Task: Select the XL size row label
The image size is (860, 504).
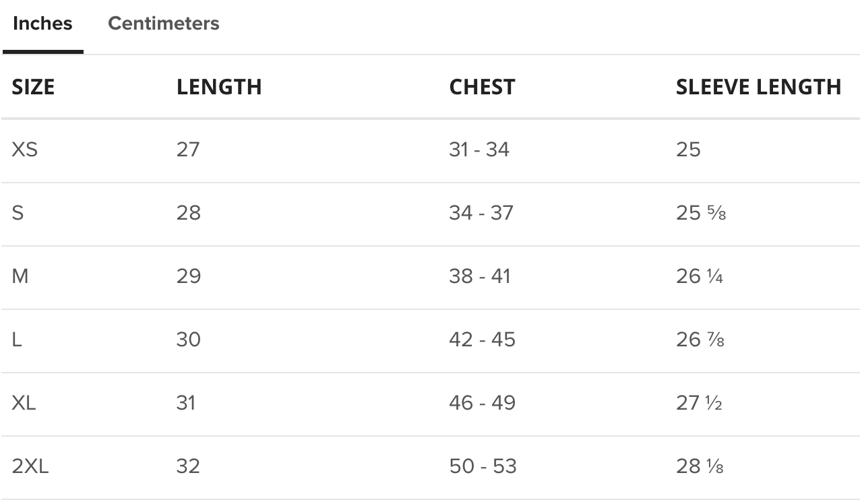Action: pyautogui.click(x=24, y=403)
